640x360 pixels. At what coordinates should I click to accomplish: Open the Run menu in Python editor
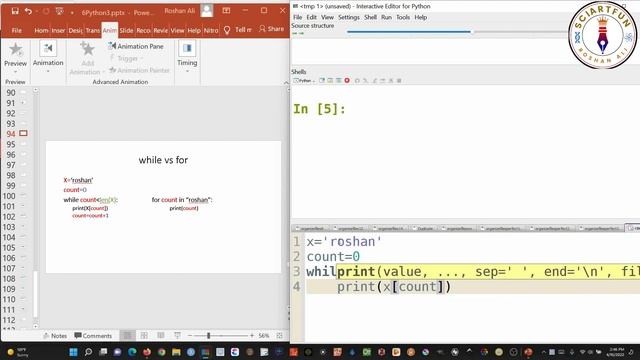pos(386,17)
